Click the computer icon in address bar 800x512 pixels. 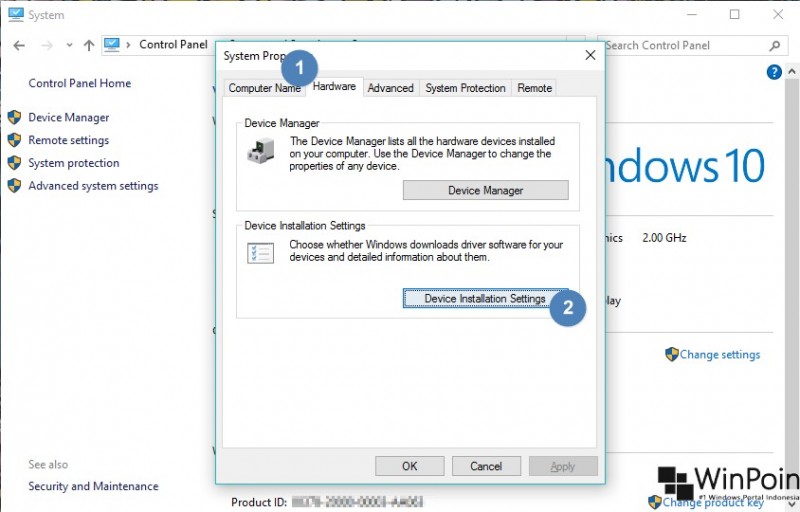111,45
